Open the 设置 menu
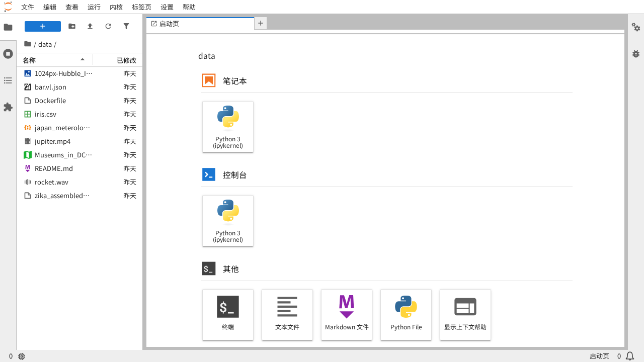The image size is (644, 362). click(167, 7)
